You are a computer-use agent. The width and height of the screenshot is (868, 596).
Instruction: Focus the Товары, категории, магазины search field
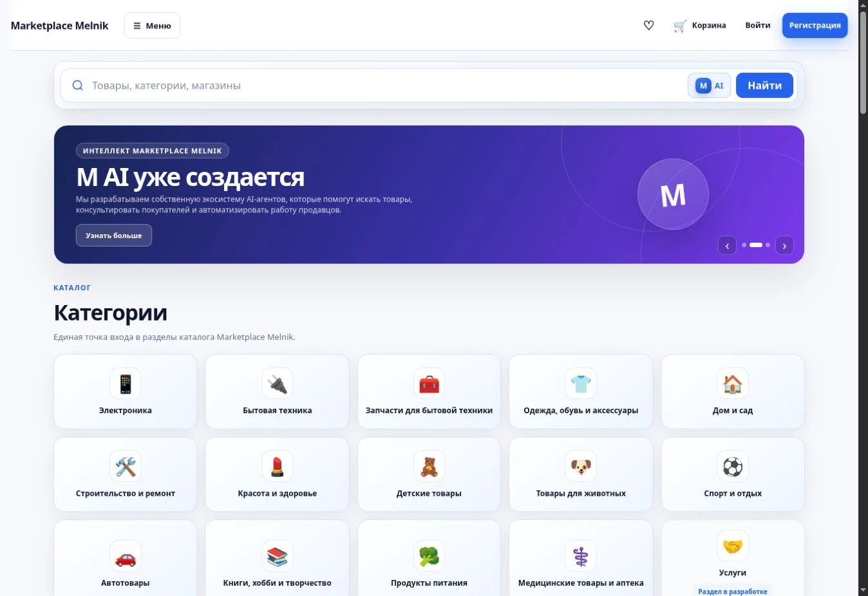point(386,86)
